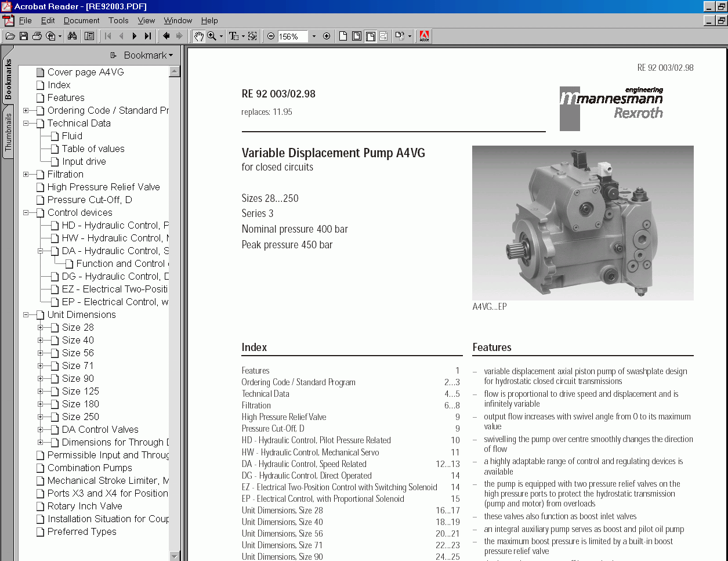Switch to the Thumbnails side tab

coord(8,132)
